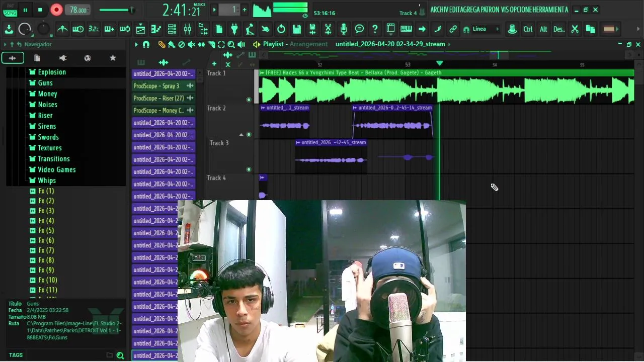The image size is (644, 362).
Task: Click the microphone one-click recording icon
Action: 344,29
